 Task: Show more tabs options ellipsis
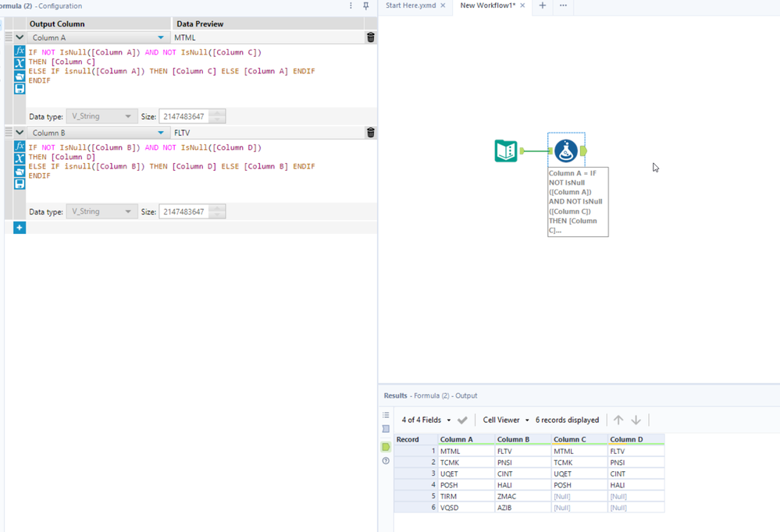point(563,5)
